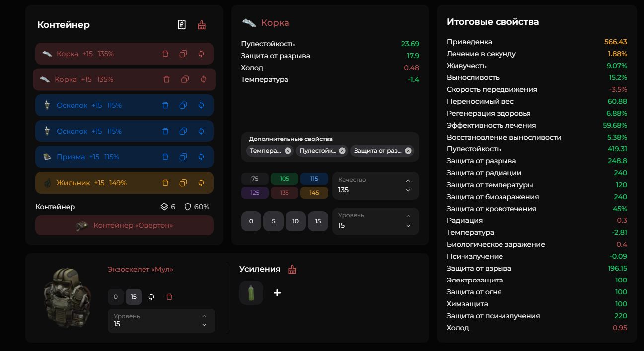Open the artifact Уровень dropdown

375,221
